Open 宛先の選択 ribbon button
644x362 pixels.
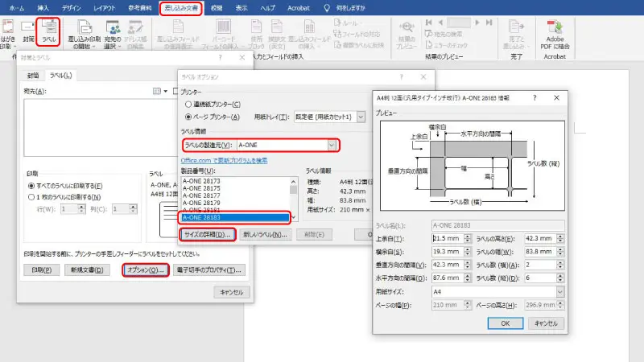coord(112,34)
